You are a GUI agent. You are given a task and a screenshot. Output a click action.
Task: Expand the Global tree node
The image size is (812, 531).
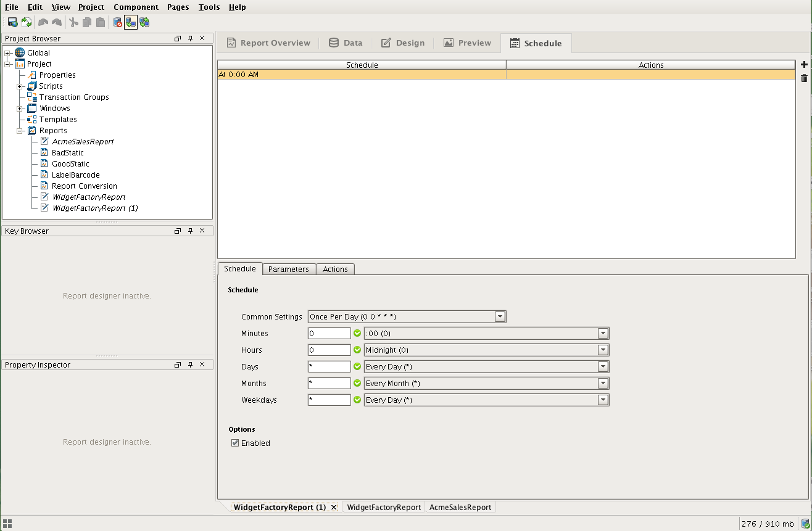[x=8, y=53]
